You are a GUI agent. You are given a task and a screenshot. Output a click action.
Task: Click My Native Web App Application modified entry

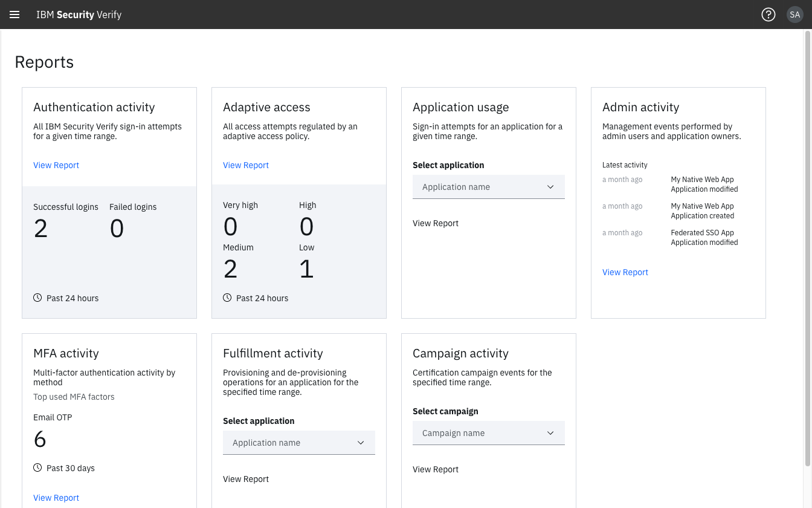704,184
